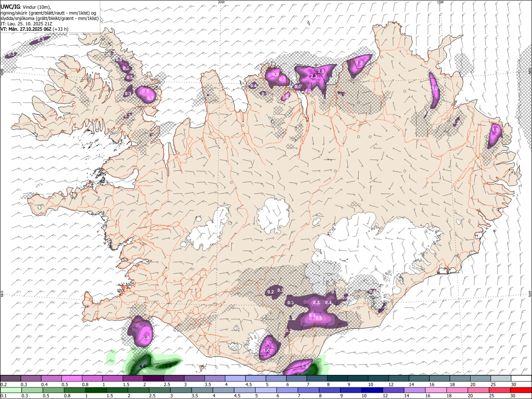Pick the top-row legend swatch between 0.2 and 0.3
Viewport: 532px width, 399px height.
click(x=10, y=378)
